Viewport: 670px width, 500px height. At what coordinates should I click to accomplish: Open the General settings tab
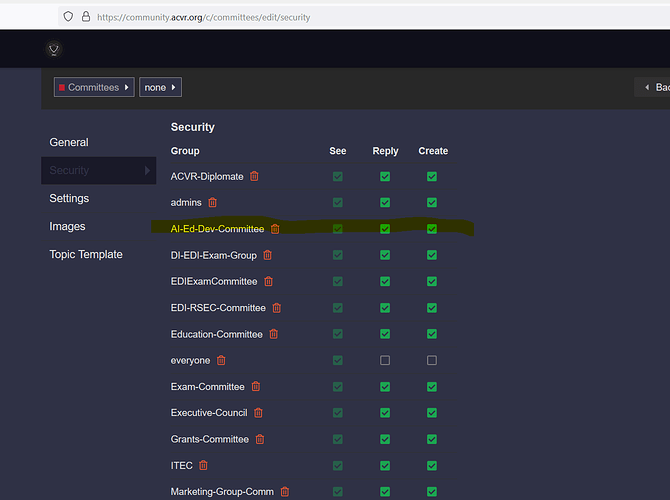pyautogui.click(x=69, y=142)
